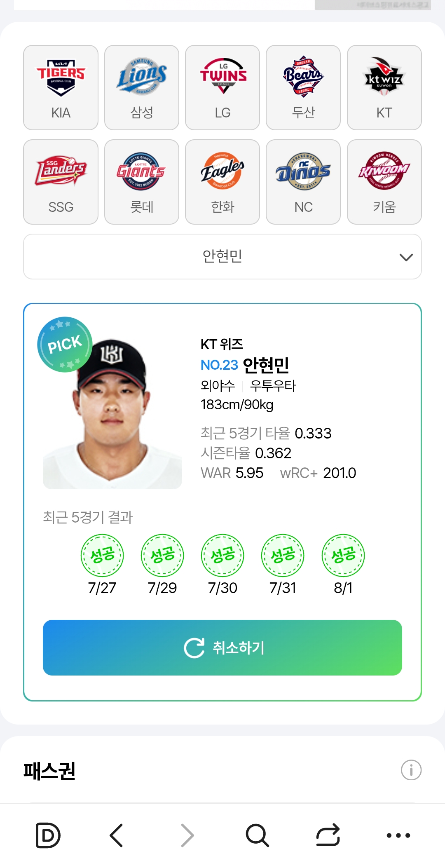Viewport: 445px width, 868px height.
Task: Tap the share icon in bottom bar
Action: coord(328,835)
